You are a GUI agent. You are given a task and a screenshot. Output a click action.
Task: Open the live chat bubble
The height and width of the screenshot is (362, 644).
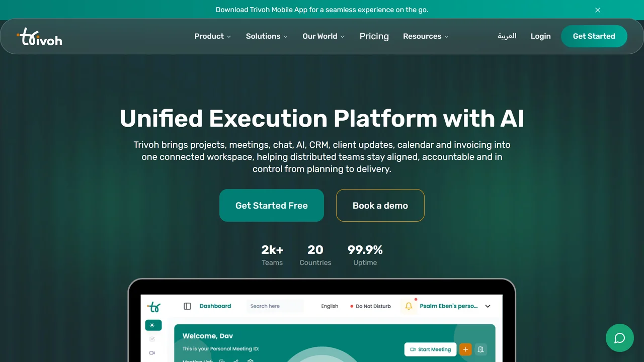point(620,338)
